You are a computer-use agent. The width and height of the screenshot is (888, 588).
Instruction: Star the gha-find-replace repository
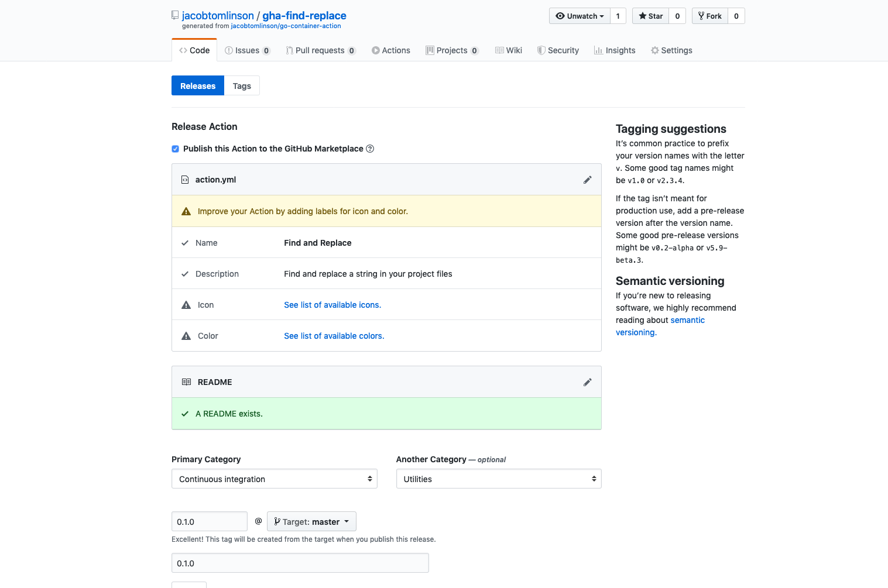(650, 16)
